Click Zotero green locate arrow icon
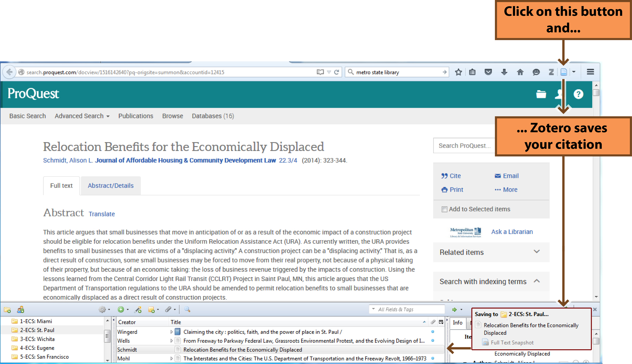The height and width of the screenshot is (364, 632). [455, 310]
